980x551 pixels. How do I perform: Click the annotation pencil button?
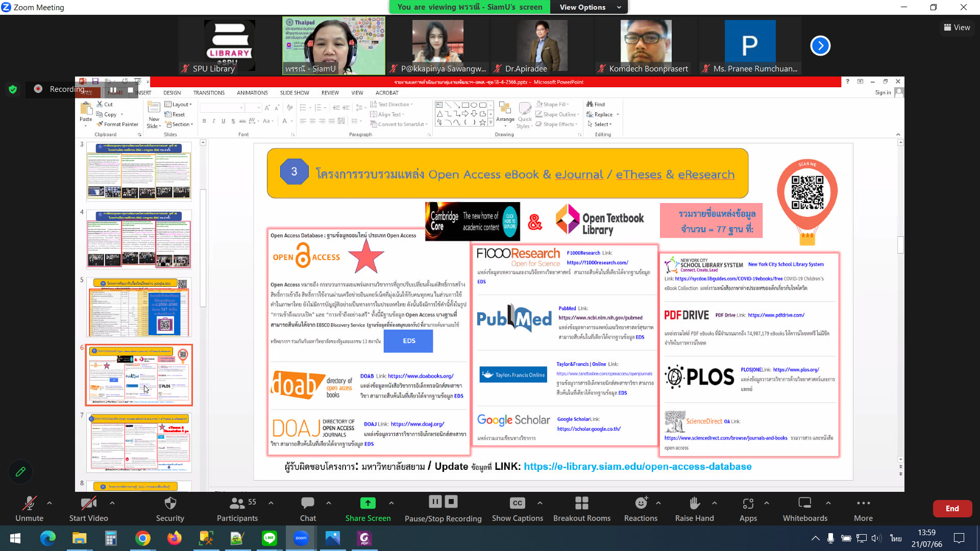tap(20, 472)
